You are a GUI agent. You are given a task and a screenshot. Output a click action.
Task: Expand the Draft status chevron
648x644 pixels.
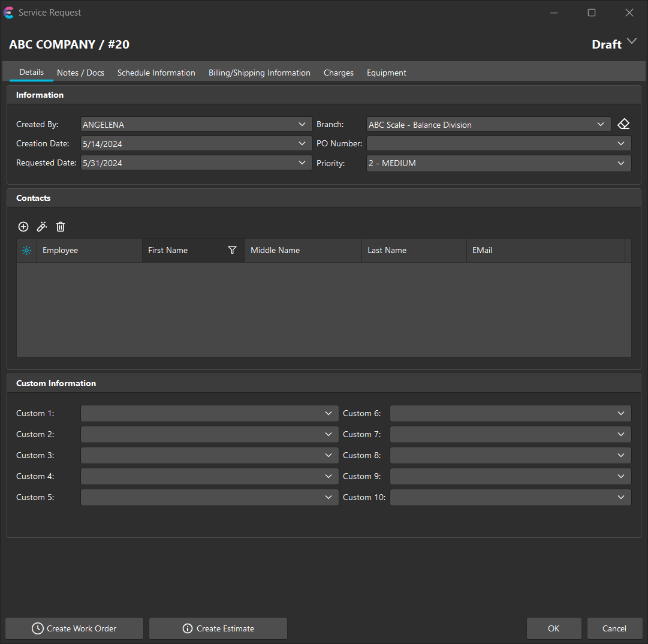[x=631, y=41]
